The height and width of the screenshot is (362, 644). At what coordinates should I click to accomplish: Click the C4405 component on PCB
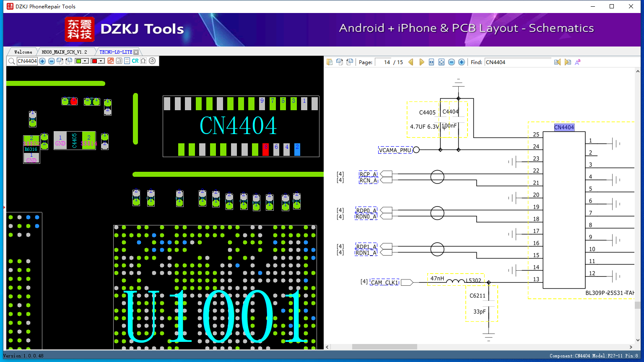tap(74, 140)
